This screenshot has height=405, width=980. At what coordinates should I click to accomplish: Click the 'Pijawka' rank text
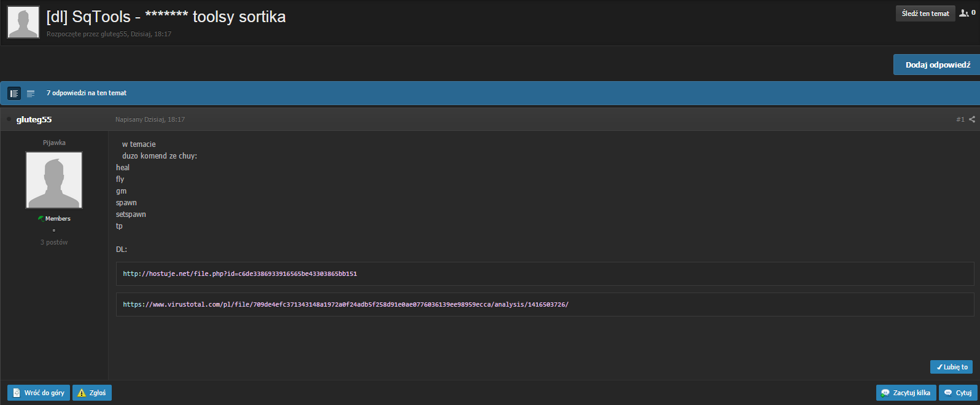point(54,143)
